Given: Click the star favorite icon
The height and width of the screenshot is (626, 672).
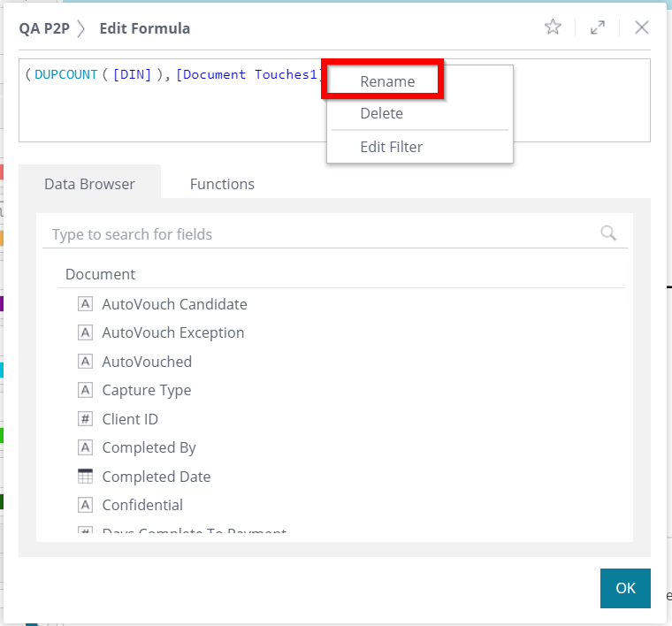Looking at the screenshot, I should click(x=553, y=27).
